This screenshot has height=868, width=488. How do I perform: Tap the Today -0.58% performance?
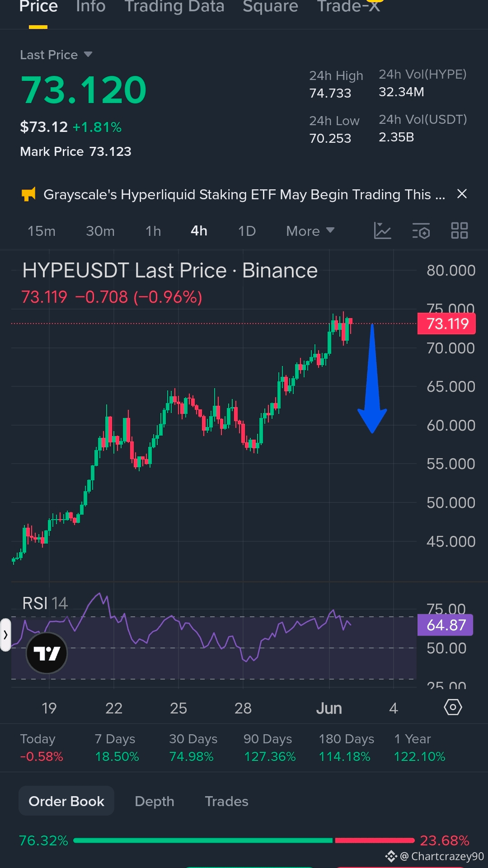coord(42,747)
